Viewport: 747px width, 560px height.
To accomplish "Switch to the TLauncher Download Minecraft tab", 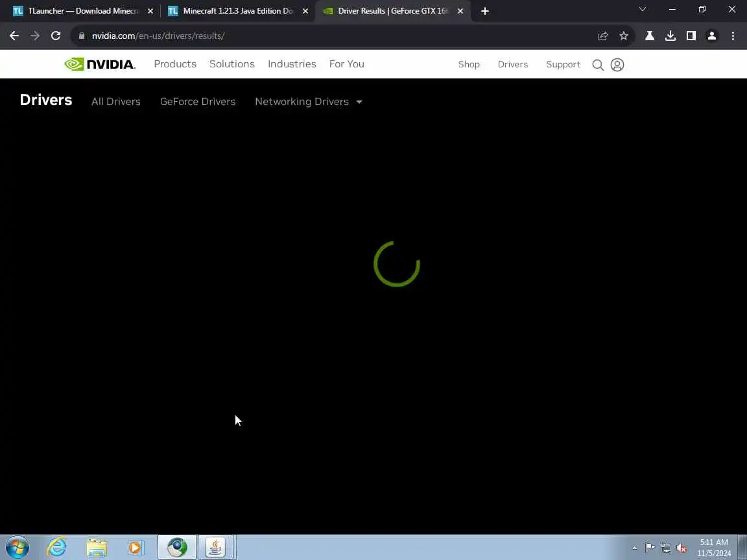I will pos(83,11).
